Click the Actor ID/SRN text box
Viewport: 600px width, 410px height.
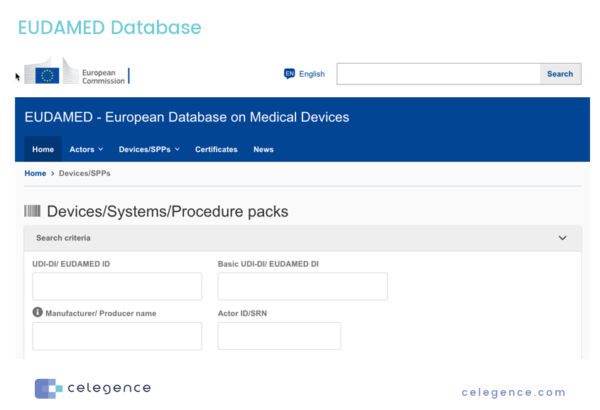pyautogui.click(x=279, y=336)
